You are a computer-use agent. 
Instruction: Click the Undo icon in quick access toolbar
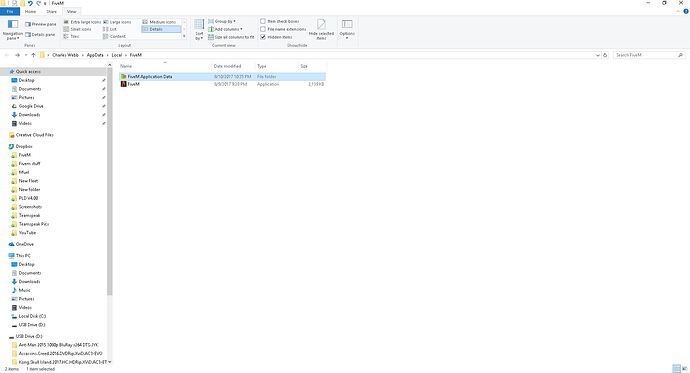(30, 3)
